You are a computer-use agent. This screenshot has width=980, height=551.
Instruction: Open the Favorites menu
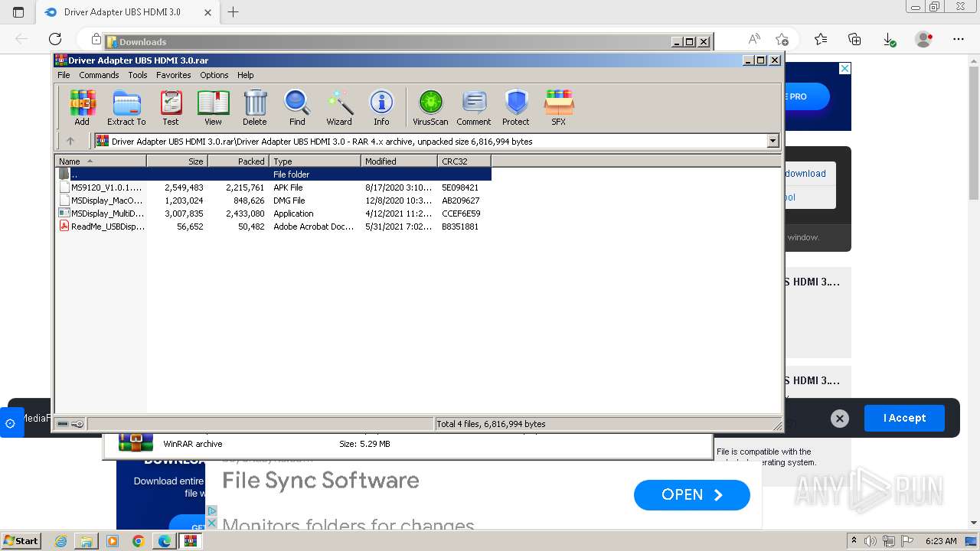[174, 75]
